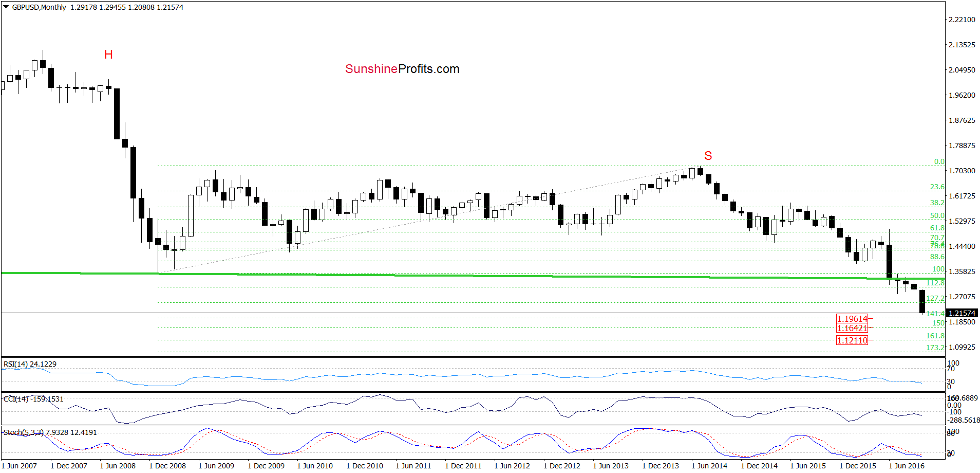Screen dimensions: 980x473
Task: Click the 50.0 Fibonacci level label
Action: pyautogui.click(x=937, y=215)
